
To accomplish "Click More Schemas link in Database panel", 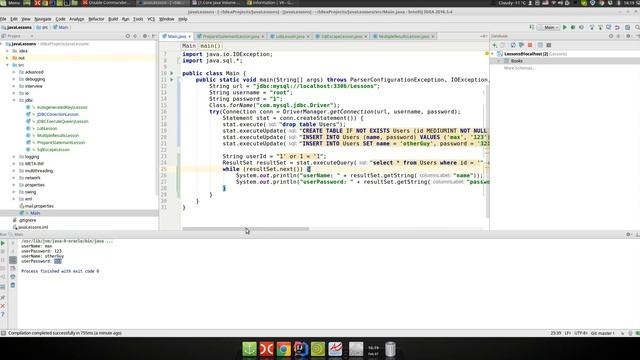I will point(519,68).
